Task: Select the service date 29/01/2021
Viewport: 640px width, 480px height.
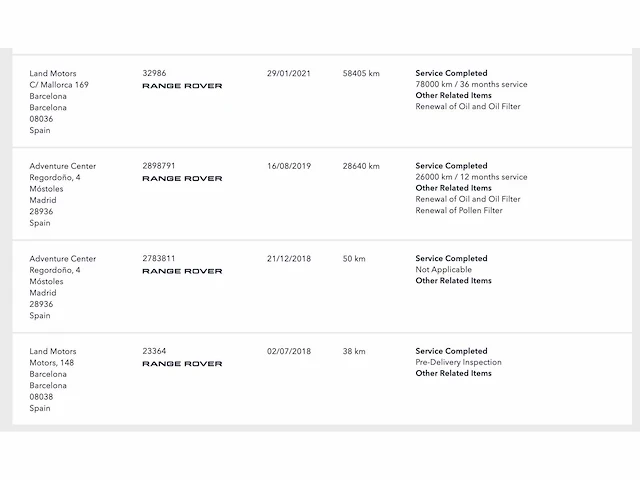Action: click(x=289, y=73)
